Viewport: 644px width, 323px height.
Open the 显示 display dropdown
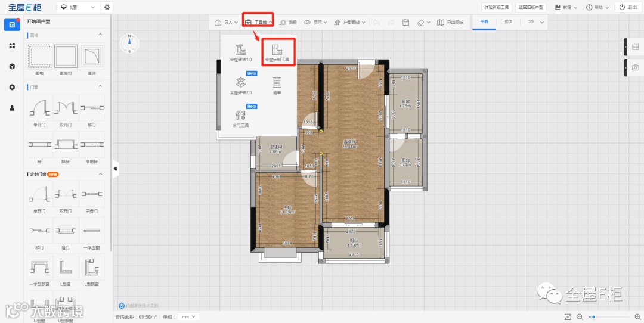315,22
